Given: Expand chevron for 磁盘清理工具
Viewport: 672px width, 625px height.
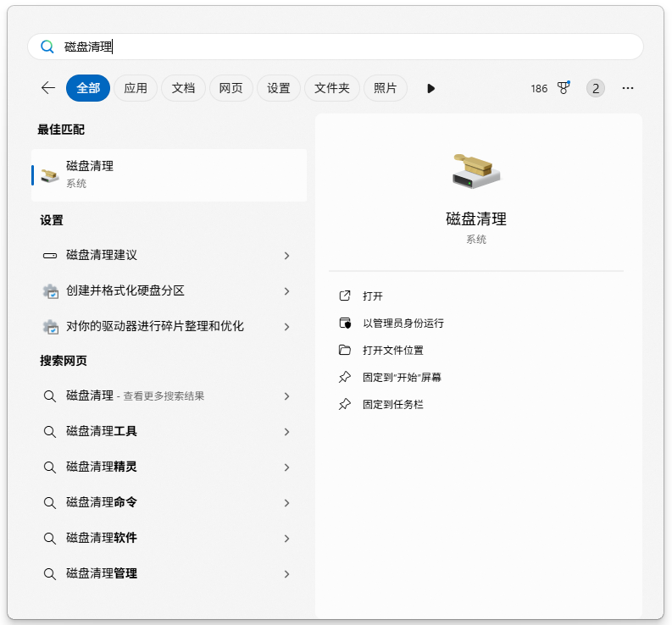Looking at the screenshot, I should coord(287,432).
